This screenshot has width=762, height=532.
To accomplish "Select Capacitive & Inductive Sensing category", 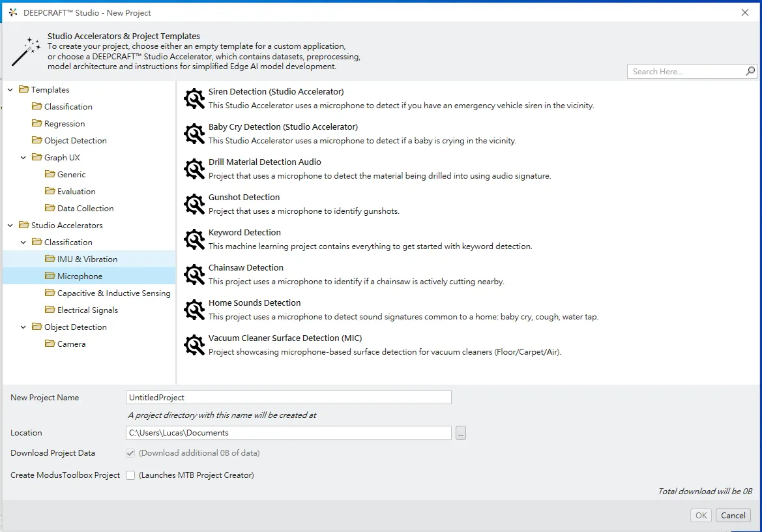I will click(113, 293).
